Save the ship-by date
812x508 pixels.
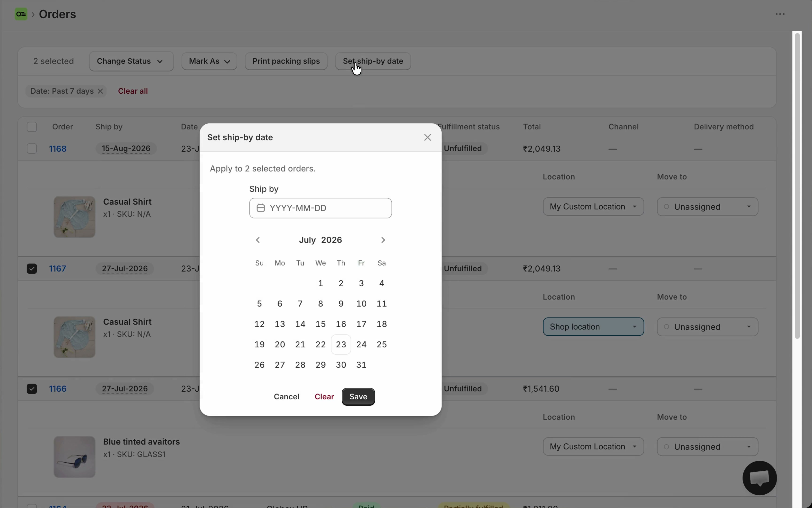click(358, 397)
